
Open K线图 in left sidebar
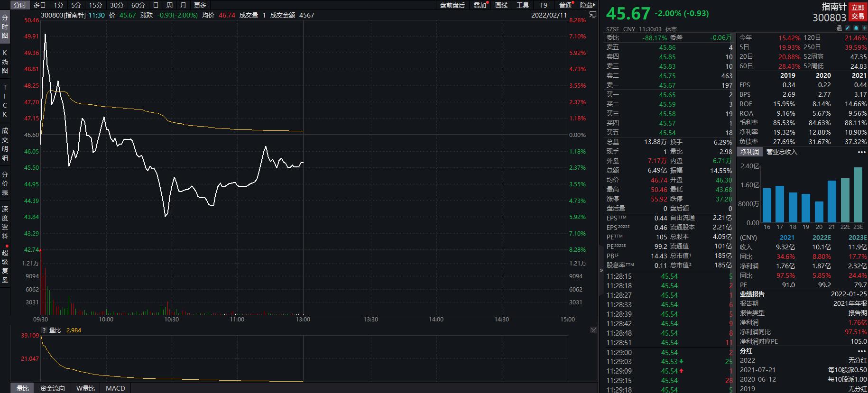coord(5,62)
